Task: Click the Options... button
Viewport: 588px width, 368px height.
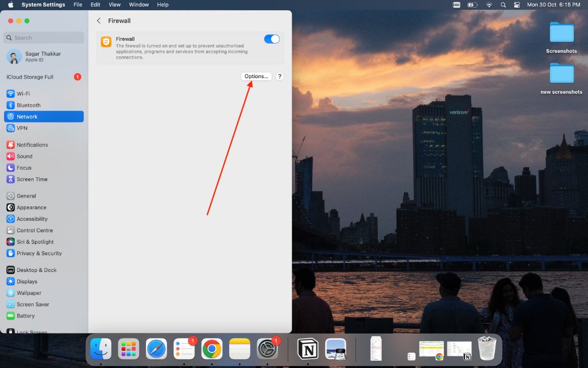Action: pyautogui.click(x=256, y=76)
